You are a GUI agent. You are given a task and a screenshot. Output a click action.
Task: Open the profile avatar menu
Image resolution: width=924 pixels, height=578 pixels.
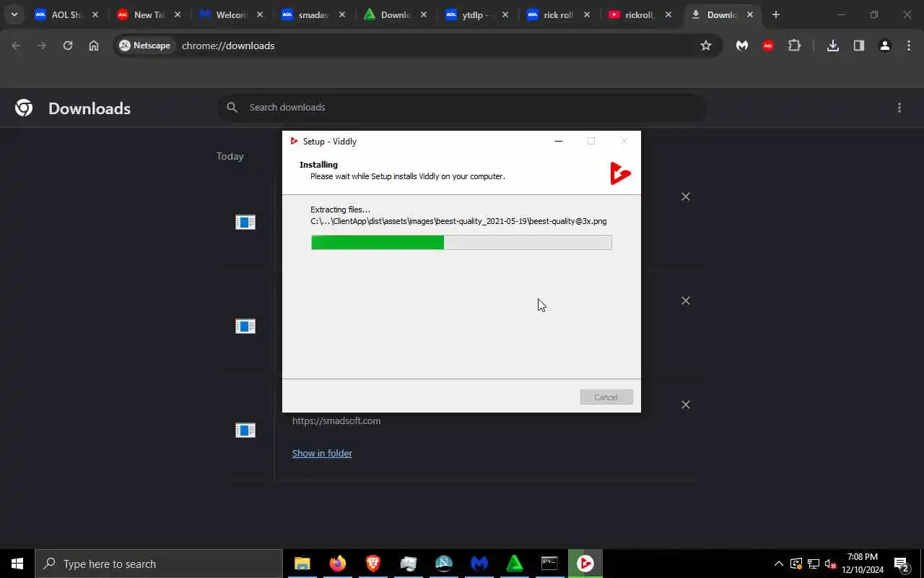(x=885, y=46)
